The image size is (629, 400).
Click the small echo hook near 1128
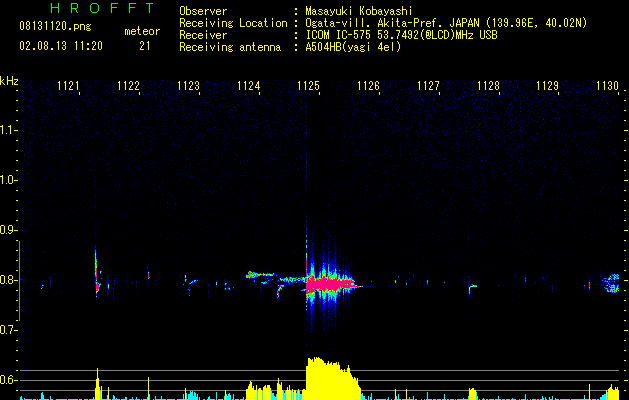(x=473, y=288)
